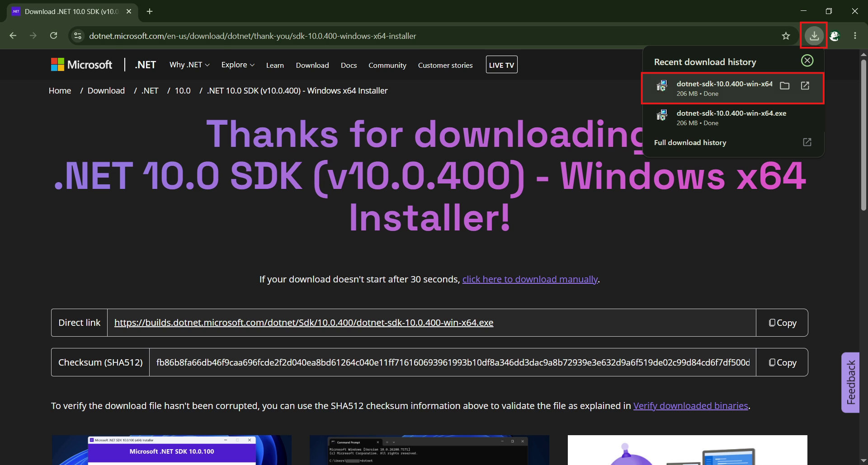This screenshot has width=868, height=465.
Task: View site information icon in address bar
Action: (x=78, y=36)
